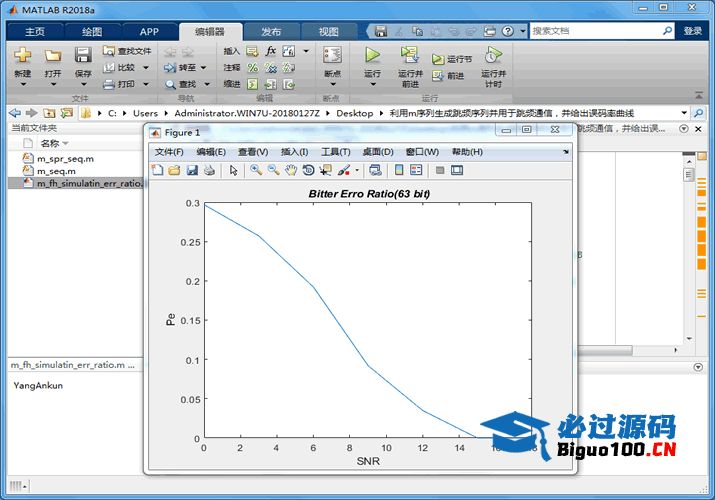The image size is (715, 500).
Task: Expand the 比较 dropdown arrow
Action: click(146, 67)
